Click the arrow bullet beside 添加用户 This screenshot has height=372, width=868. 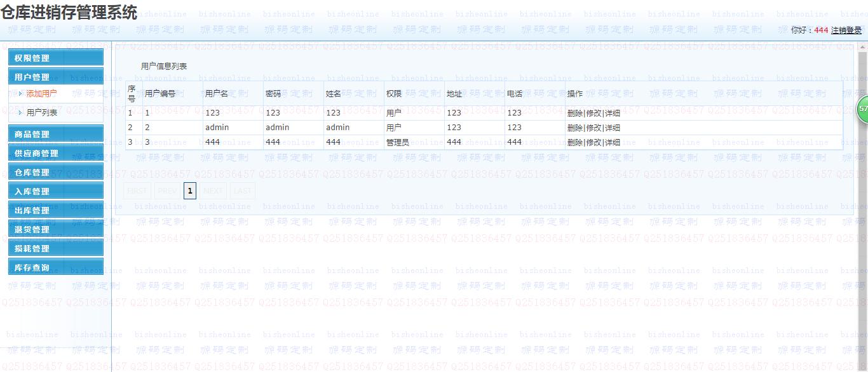click(x=20, y=93)
